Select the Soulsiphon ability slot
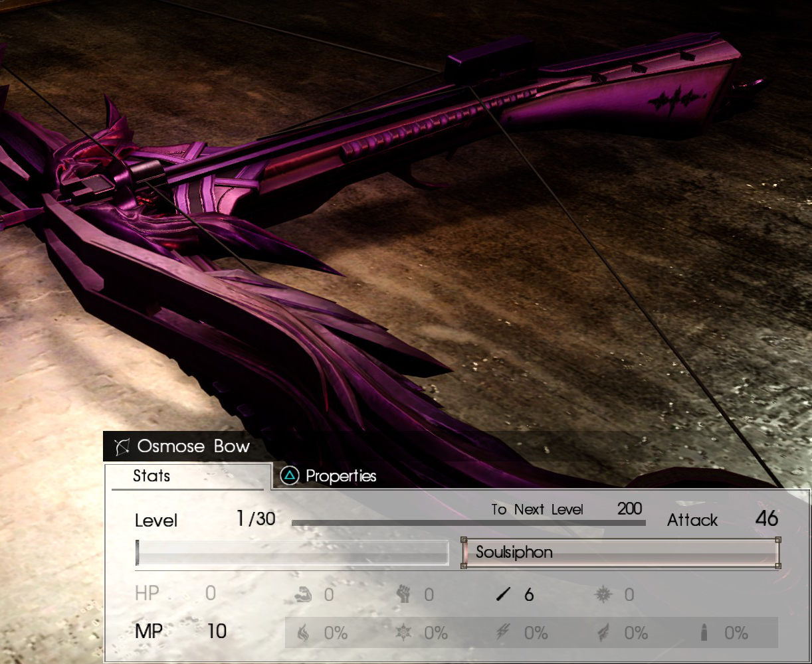This screenshot has width=812, height=664. coord(621,552)
